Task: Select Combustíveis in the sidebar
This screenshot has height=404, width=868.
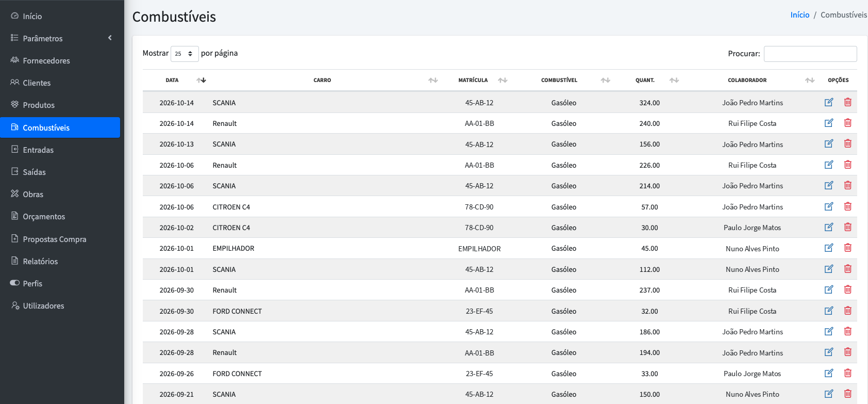Action: [60, 127]
